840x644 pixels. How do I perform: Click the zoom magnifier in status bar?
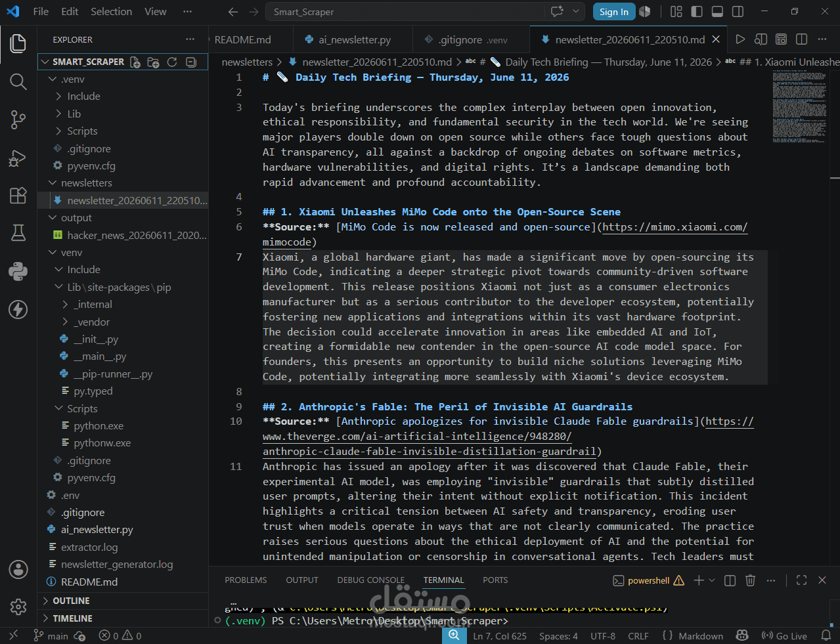[454, 635]
